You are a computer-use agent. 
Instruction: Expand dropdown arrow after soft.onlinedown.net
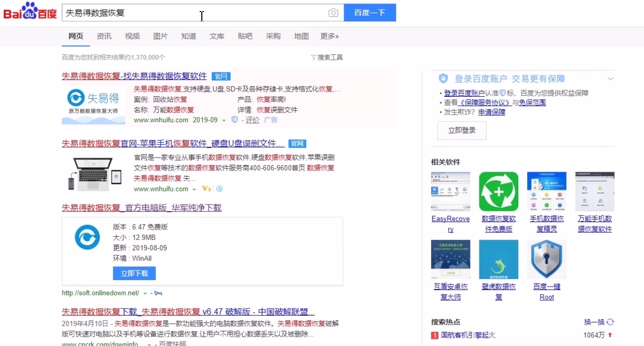[145, 293]
